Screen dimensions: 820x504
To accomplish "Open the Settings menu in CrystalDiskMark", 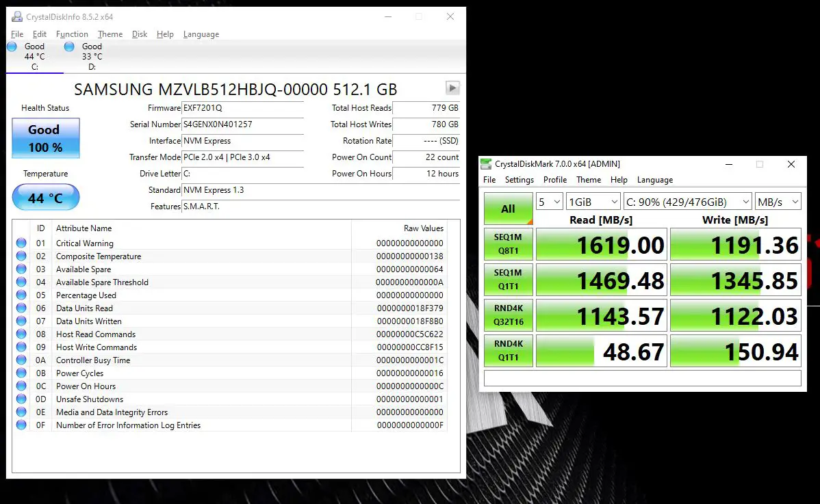I will 520,180.
